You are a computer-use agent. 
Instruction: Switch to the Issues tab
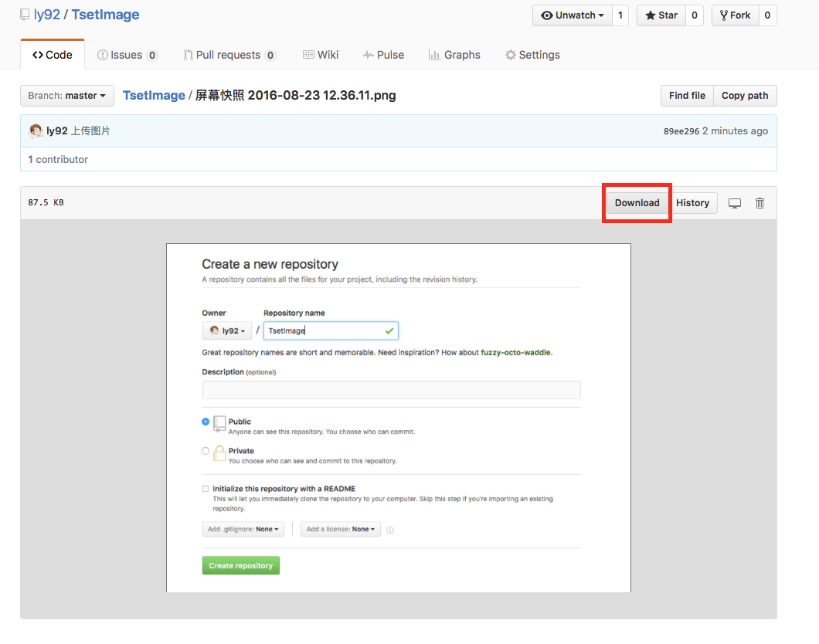click(127, 55)
